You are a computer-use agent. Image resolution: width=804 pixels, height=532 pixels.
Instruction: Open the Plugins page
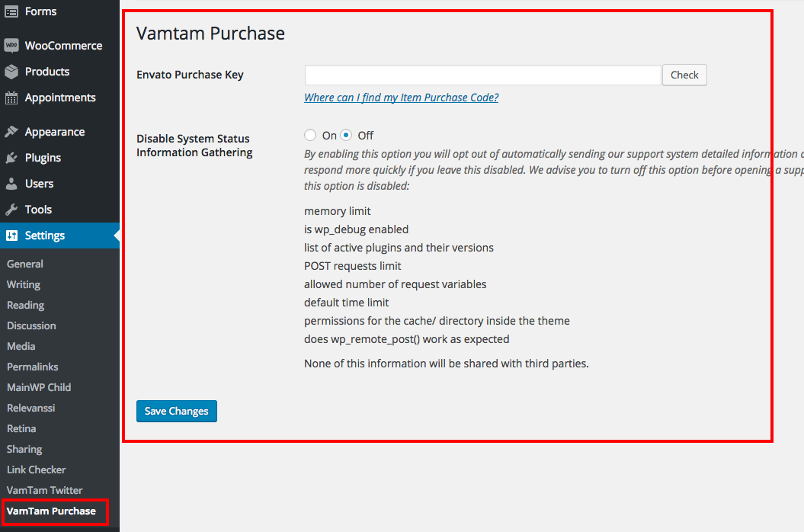coord(43,158)
